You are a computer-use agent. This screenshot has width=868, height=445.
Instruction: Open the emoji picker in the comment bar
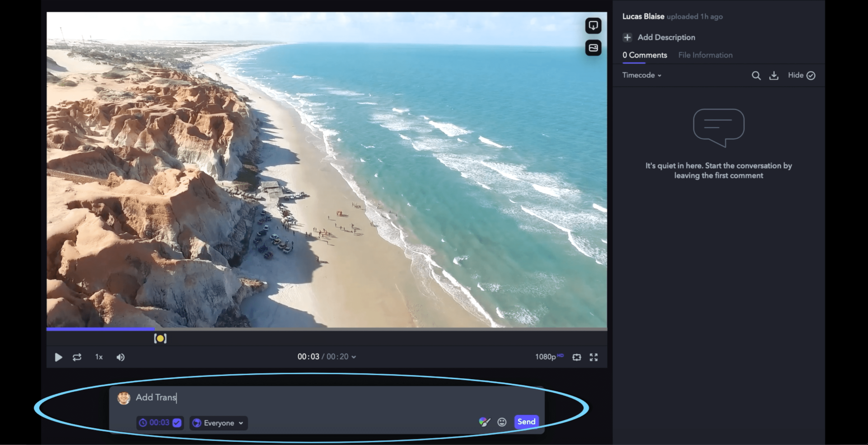click(x=501, y=422)
